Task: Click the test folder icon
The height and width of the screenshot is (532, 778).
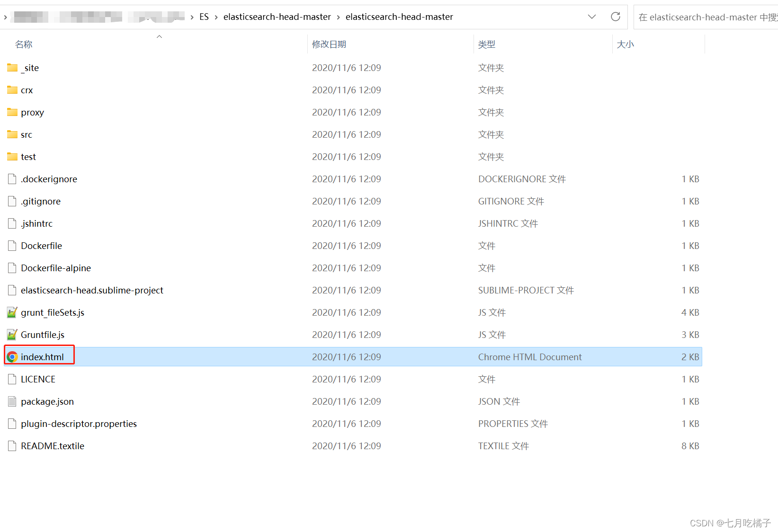Action: (x=12, y=157)
